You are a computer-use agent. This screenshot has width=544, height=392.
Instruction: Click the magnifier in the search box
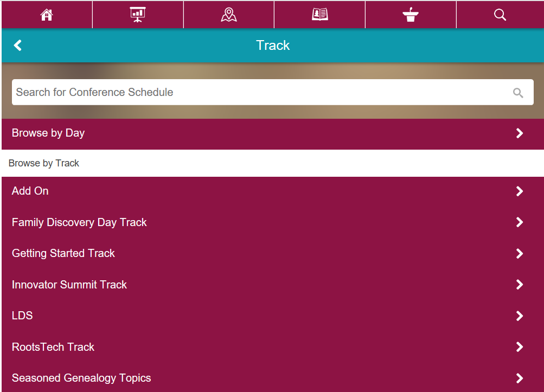click(x=518, y=93)
